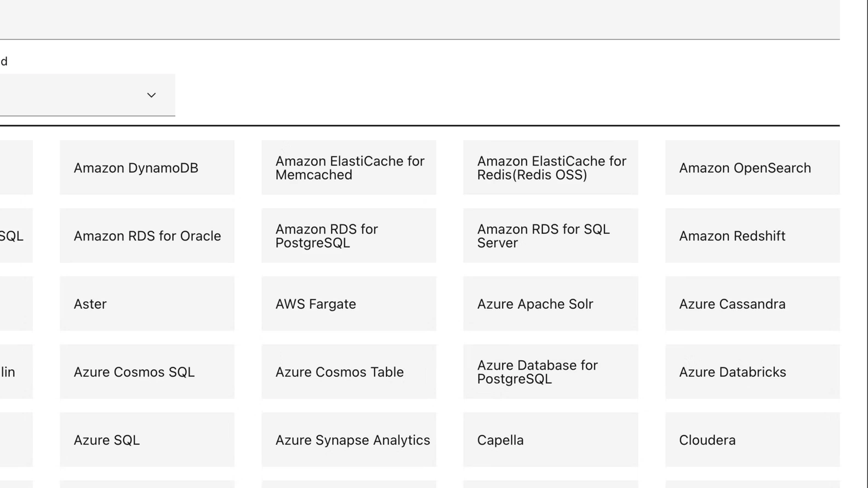The image size is (868, 488).
Task: Open the Amazon Redshift tile
Action: pos(752,236)
